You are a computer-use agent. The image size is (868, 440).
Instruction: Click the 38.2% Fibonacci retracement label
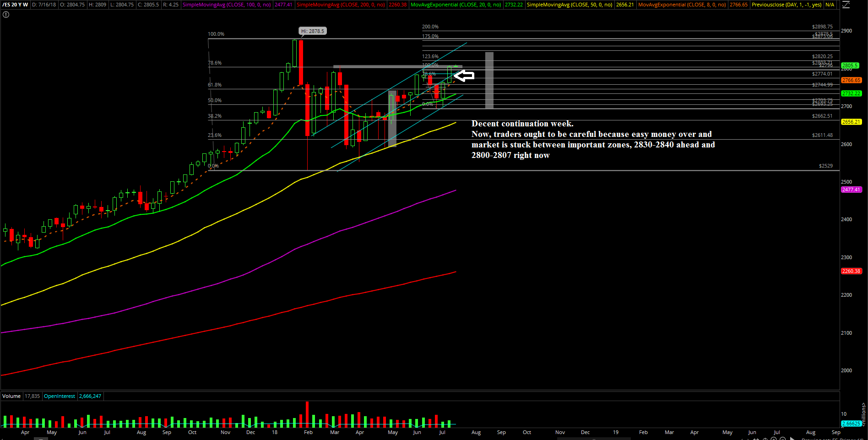pos(215,116)
